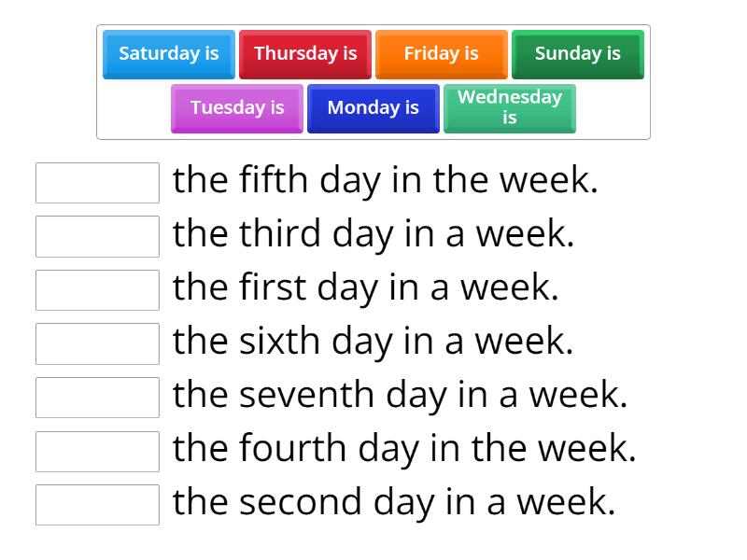Click the blank before "the second day"
The width and height of the screenshot is (747, 560).
pyautogui.click(x=97, y=504)
